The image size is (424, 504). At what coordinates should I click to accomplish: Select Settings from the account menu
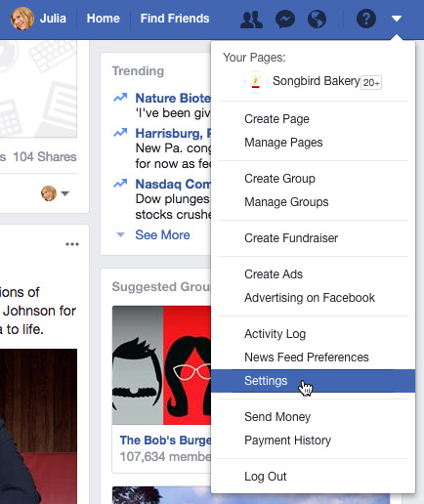coord(313,381)
